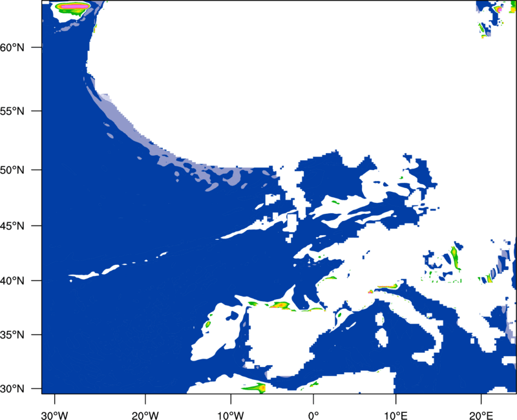Click the 20°W longitude label
The image size is (517, 420).
tap(145, 415)
